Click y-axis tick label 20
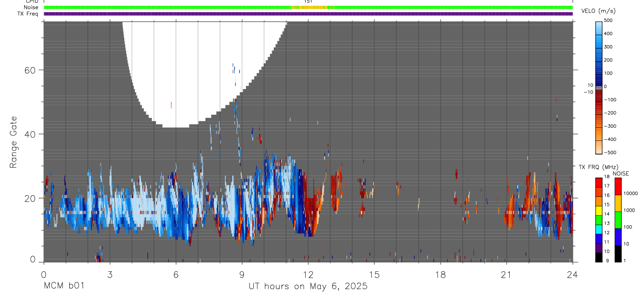The width and height of the screenshot is (644, 297). [30, 198]
